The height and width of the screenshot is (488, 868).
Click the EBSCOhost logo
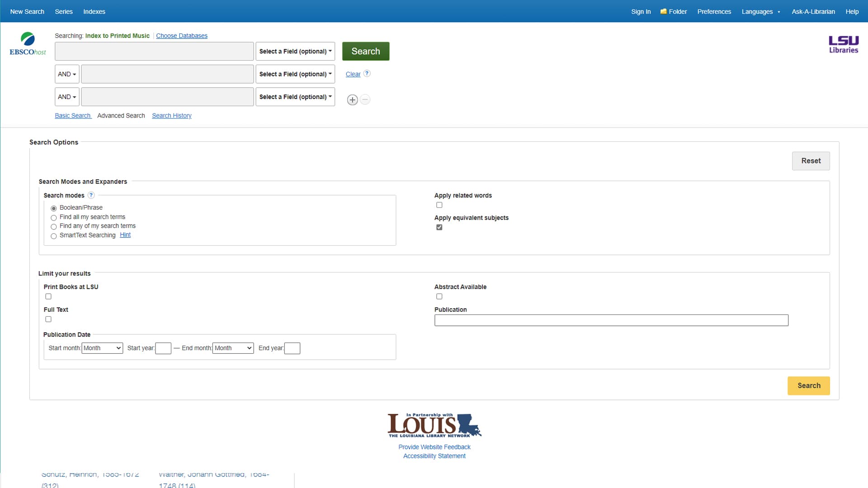28,44
